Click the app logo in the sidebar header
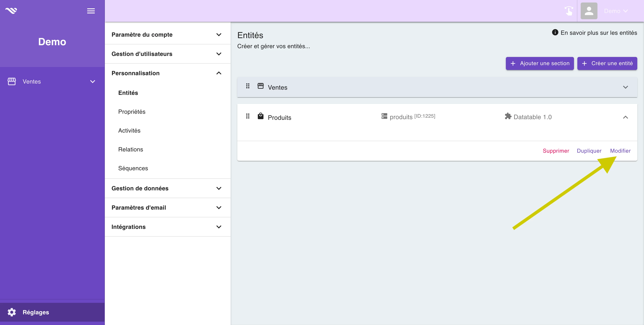Image resolution: width=644 pixels, height=325 pixels. point(11,11)
